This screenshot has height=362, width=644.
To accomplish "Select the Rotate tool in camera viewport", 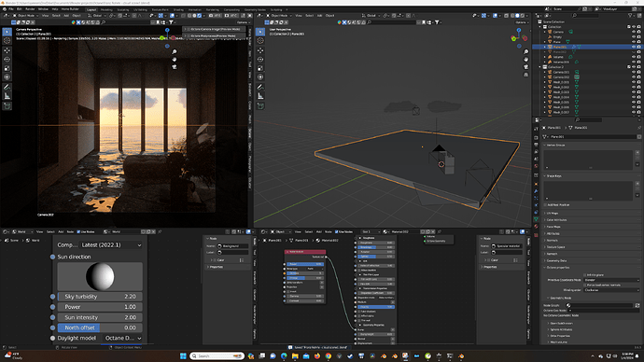I will pyautogui.click(x=7, y=59).
